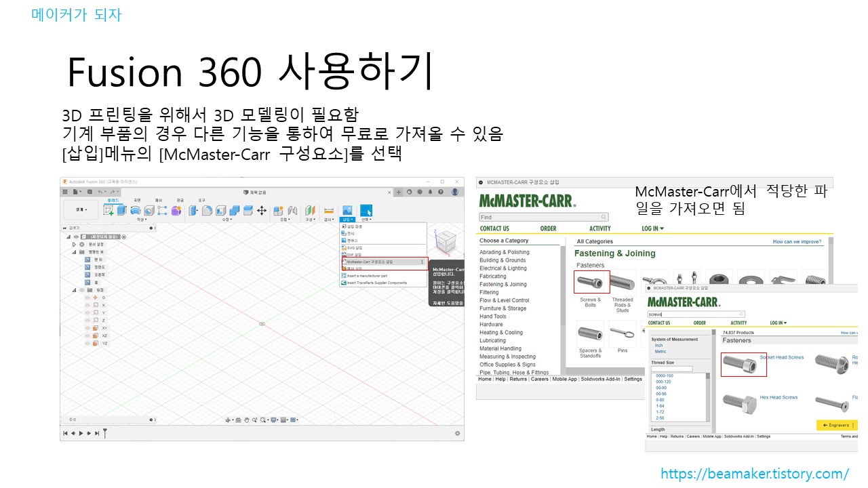Click the Save icon in Fusion title bar
This screenshot has width=868, height=488.
[x=90, y=192]
